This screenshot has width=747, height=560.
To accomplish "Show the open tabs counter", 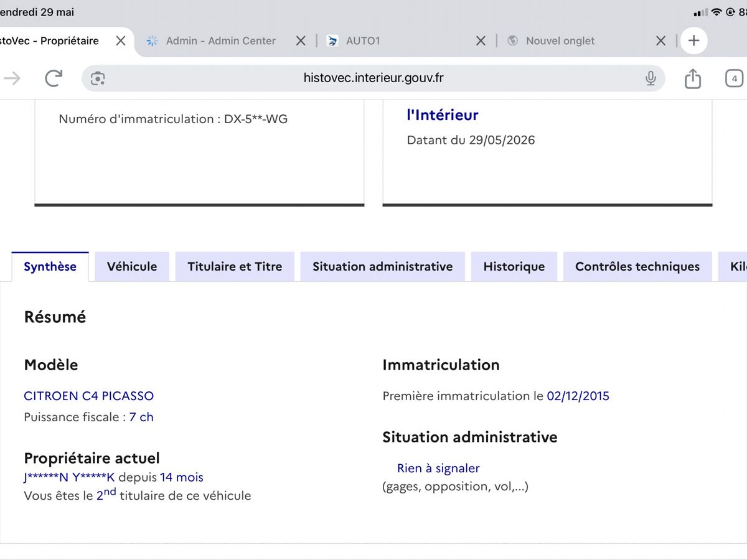I will point(735,78).
